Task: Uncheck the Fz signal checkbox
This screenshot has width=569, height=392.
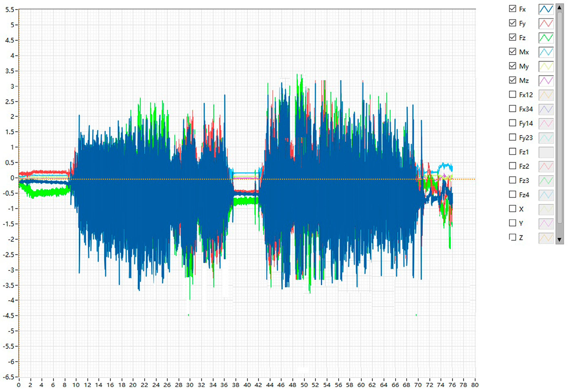Action: [x=512, y=37]
